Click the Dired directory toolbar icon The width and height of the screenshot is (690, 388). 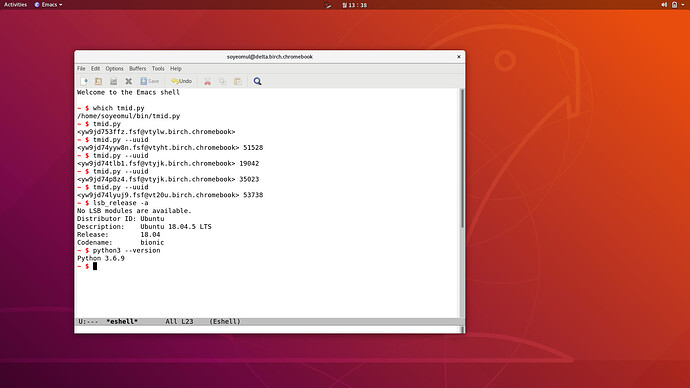tap(114, 81)
